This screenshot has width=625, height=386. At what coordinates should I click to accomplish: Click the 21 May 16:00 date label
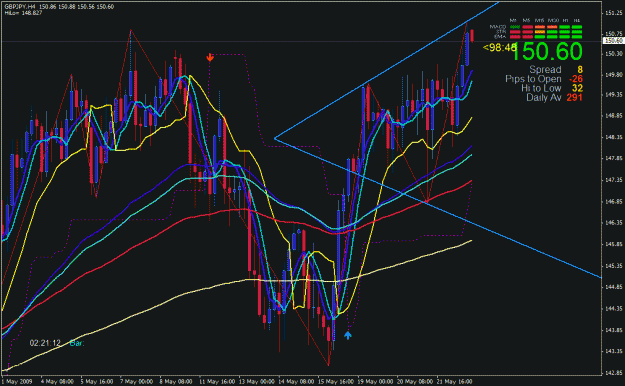tap(454, 382)
